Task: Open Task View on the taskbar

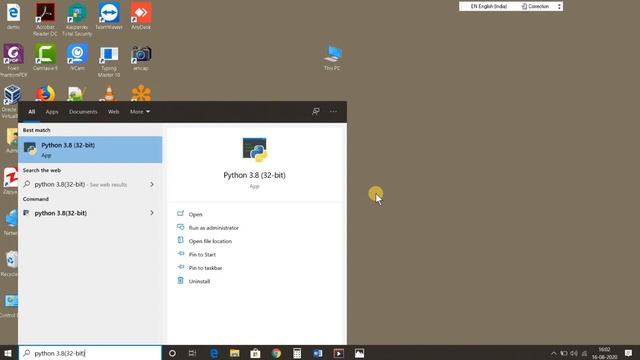Action: (x=193, y=353)
